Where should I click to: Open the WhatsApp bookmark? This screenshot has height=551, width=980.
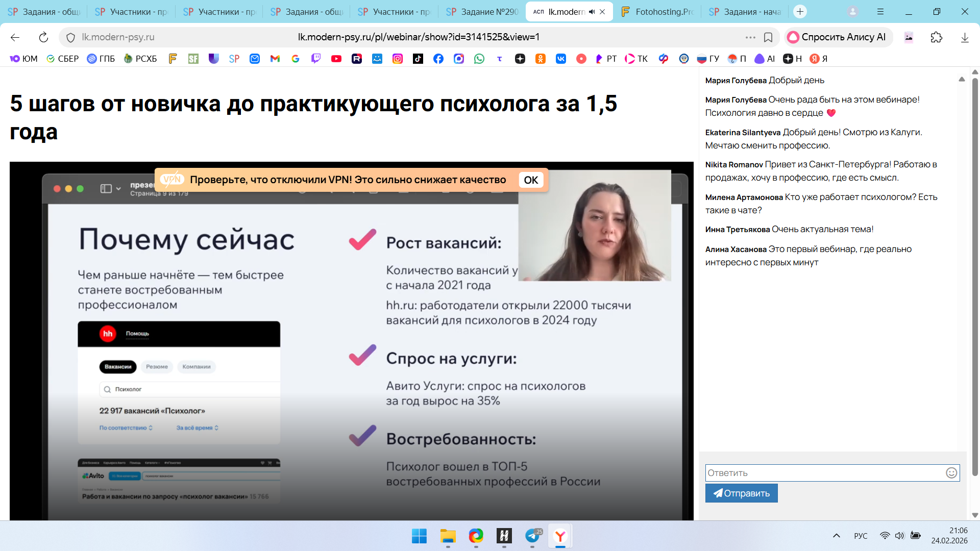pyautogui.click(x=479, y=59)
